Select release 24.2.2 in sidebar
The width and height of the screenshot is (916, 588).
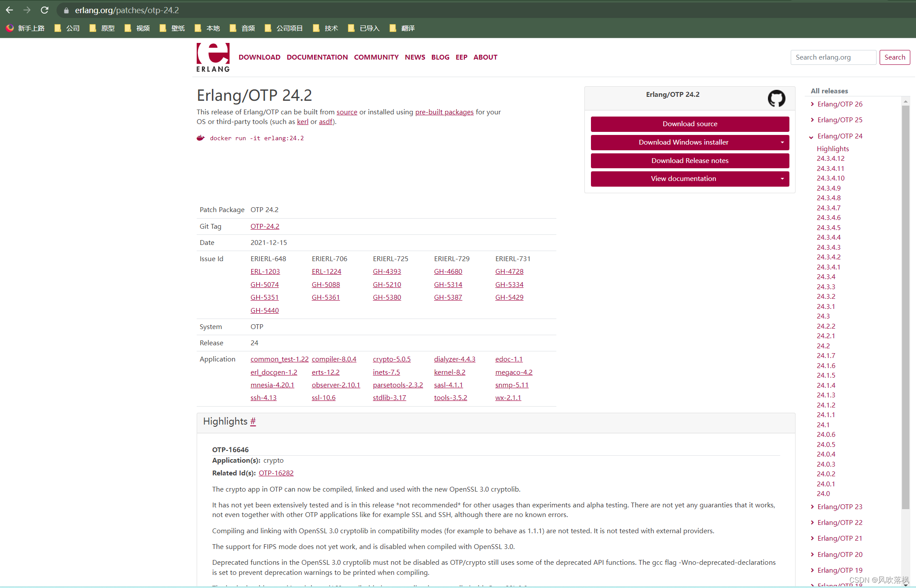pyautogui.click(x=826, y=326)
